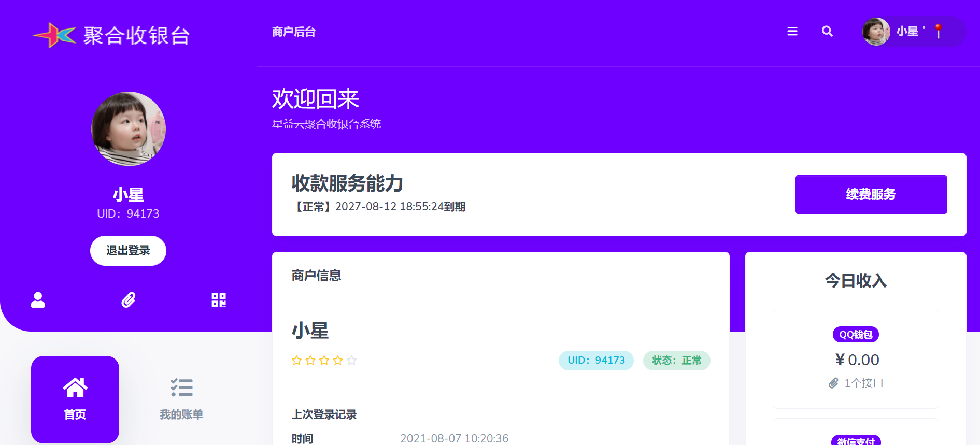
Task: Click the empty fifth rating star
Action: [352, 361]
